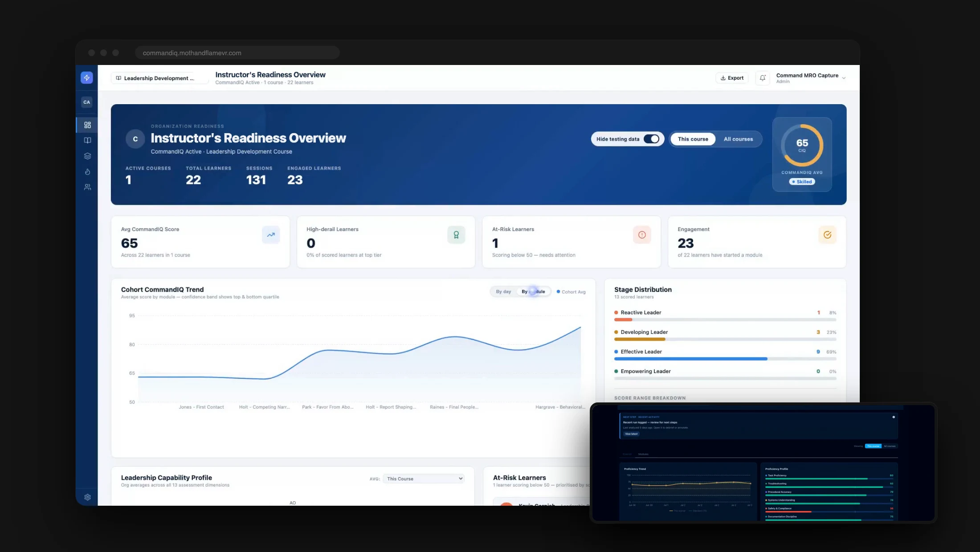Select All courses in the hero banner
980x552 pixels.
coord(738,139)
